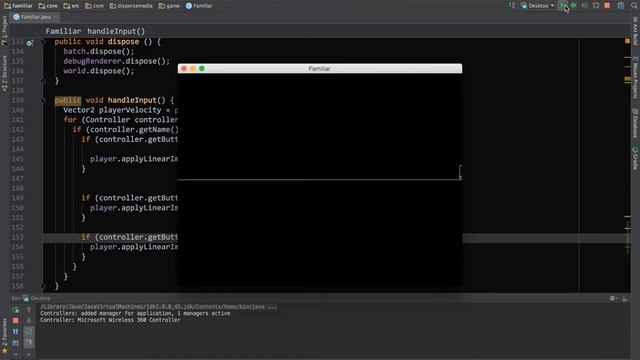Click the Run with Coverage icon

[584, 6]
